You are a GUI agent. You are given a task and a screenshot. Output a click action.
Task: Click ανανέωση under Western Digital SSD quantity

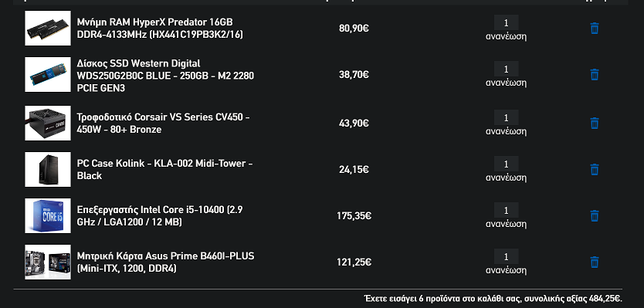click(x=506, y=83)
